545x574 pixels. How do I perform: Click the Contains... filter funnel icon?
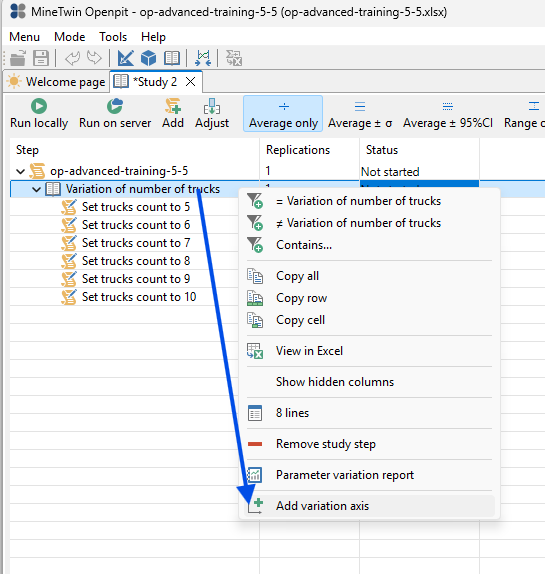click(x=255, y=245)
